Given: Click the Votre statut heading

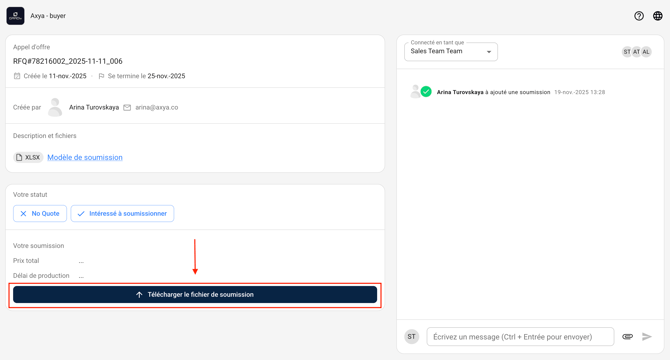Looking at the screenshot, I should pyautogui.click(x=30, y=194).
